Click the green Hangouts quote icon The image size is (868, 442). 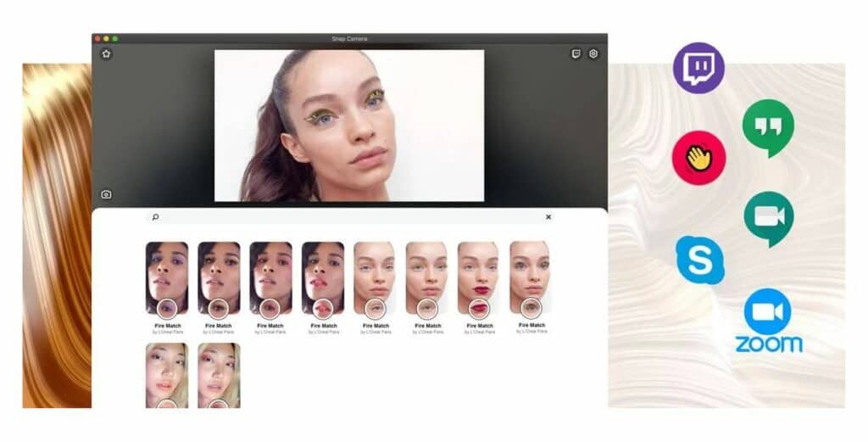click(768, 128)
